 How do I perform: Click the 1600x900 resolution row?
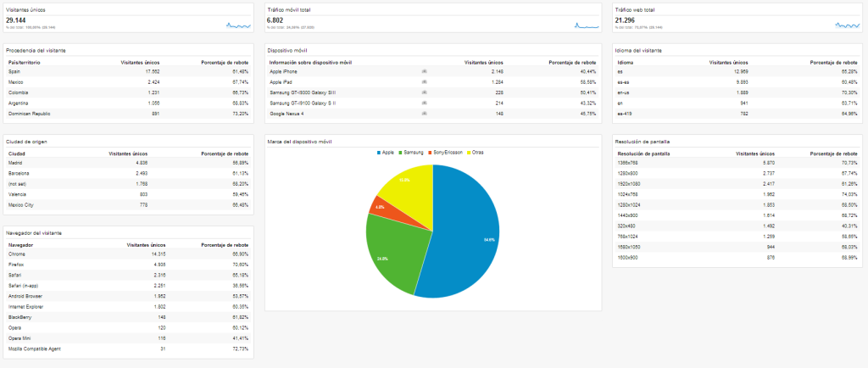pos(738,257)
